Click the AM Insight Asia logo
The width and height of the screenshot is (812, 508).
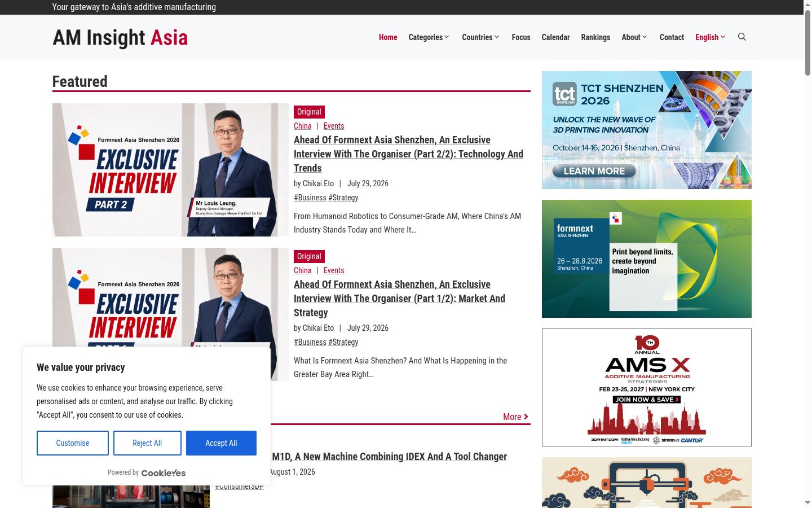pos(120,37)
